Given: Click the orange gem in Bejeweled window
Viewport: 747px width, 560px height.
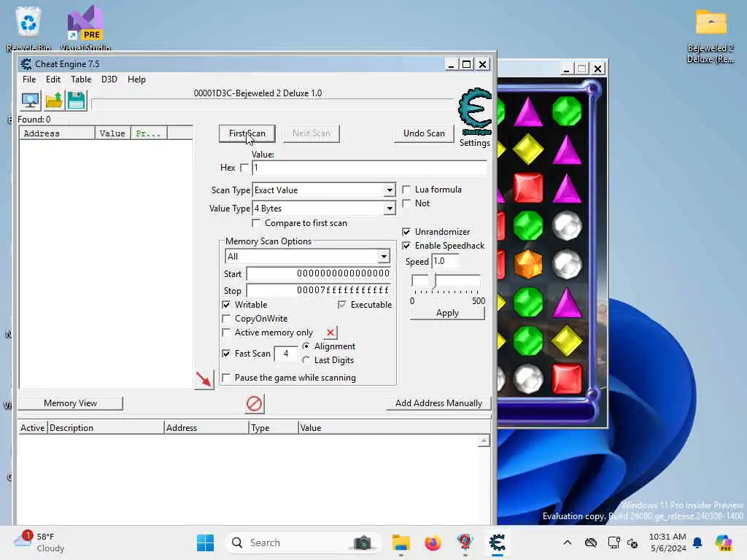Looking at the screenshot, I should (x=528, y=264).
